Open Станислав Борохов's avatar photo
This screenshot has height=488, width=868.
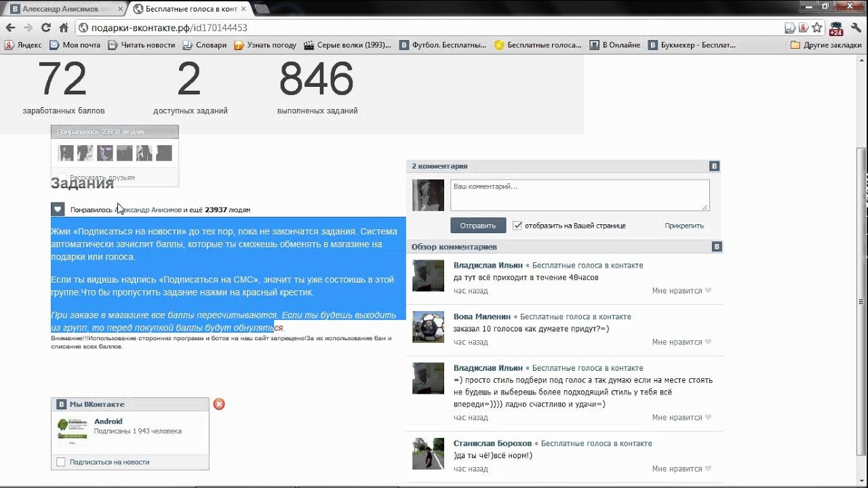click(428, 453)
